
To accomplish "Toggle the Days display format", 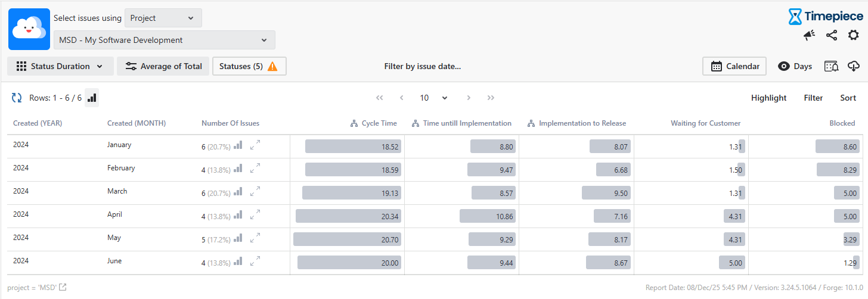I will 795,66.
